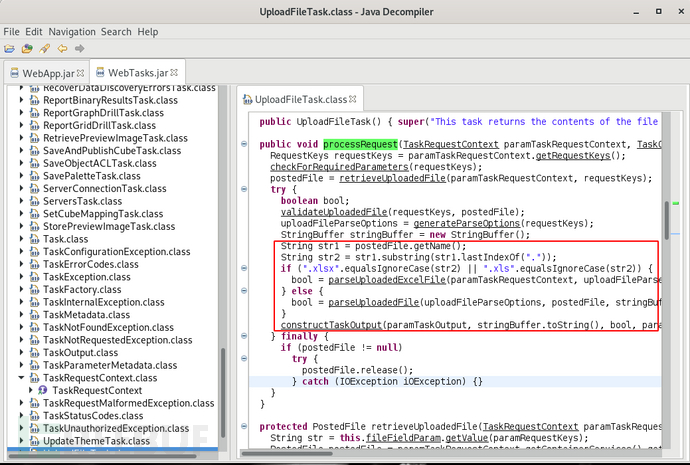
Task: Select TaskNotFoundException.class in the tree
Action: [108, 327]
